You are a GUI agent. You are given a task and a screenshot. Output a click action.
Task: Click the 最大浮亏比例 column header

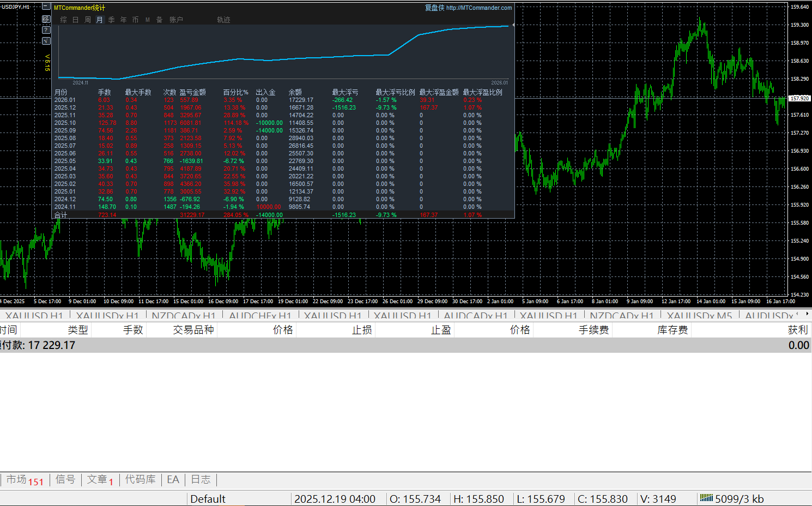tap(396, 93)
